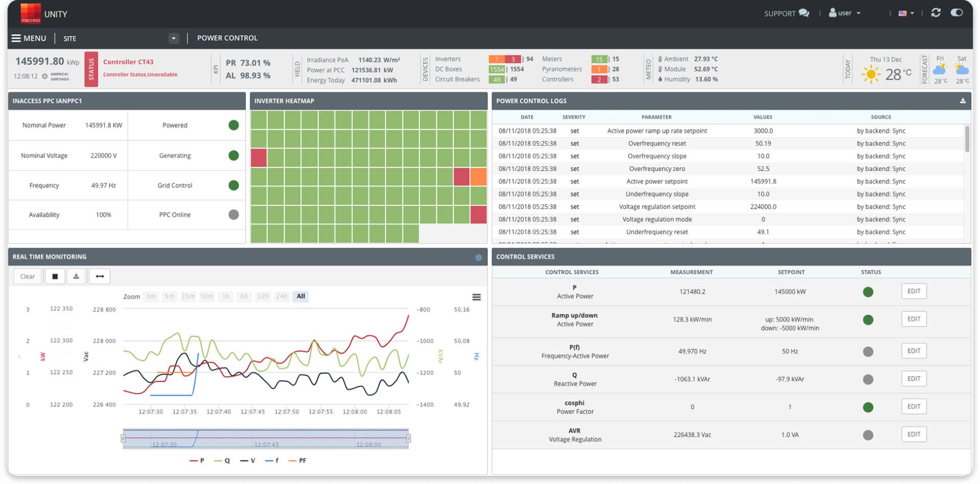Toggle the dark mode switch in header
980x484 pixels.
point(957,13)
